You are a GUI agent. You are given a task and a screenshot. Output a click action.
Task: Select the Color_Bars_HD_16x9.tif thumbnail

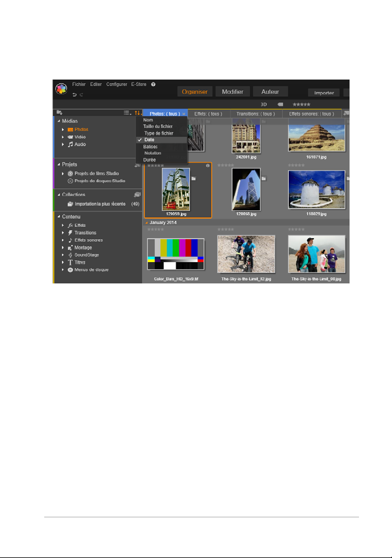[x=174, y=253]
